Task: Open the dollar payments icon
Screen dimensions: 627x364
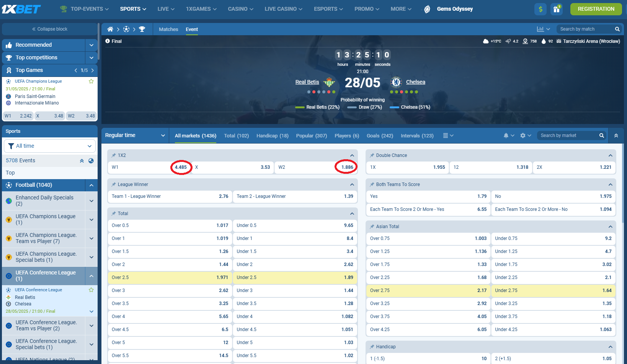Action: (x=540, y=9)
